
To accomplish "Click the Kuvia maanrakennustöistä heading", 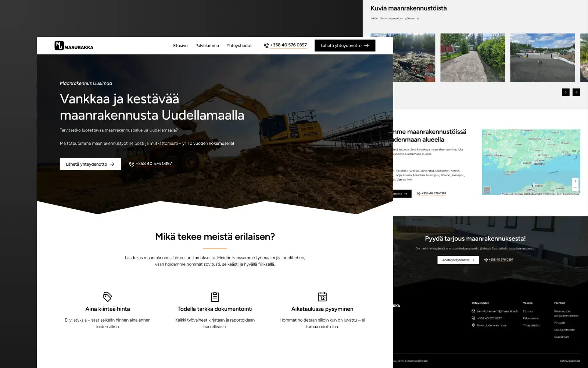I will (x=409, y=8).
